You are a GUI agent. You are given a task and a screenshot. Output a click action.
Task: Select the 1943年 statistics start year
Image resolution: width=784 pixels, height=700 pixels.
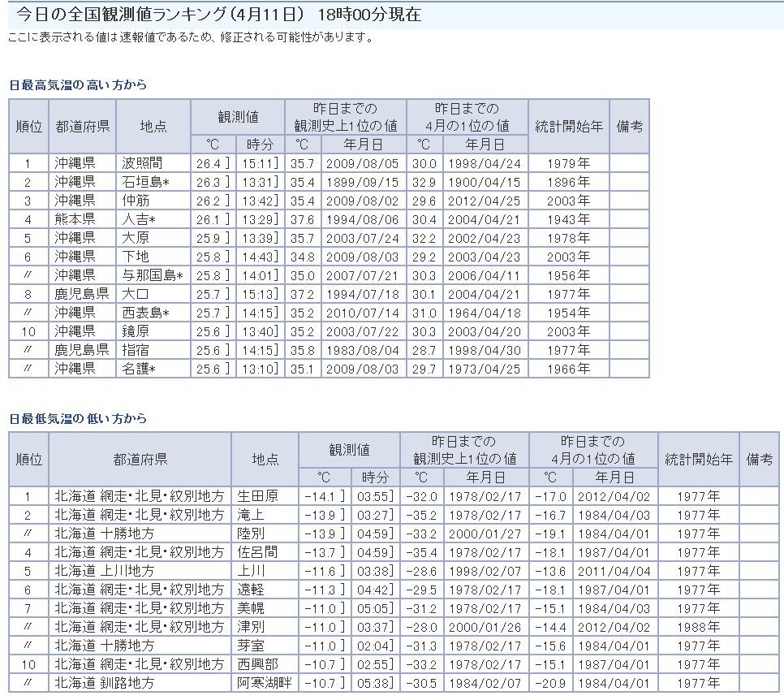[567, 219]
